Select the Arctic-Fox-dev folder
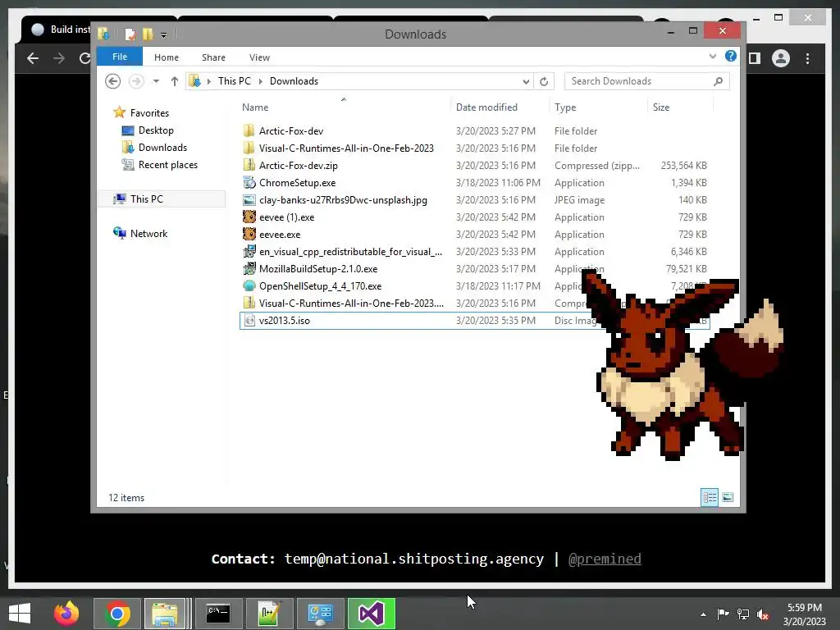The width and height of the screenshot is (840, 630). (x=475, y=130)
